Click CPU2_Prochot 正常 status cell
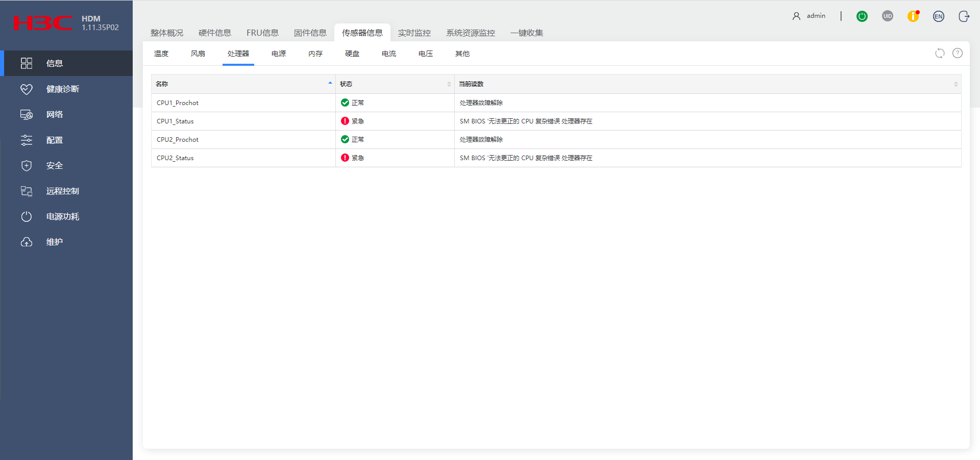The width and height of the screenshot is (980, 460). 395,139
